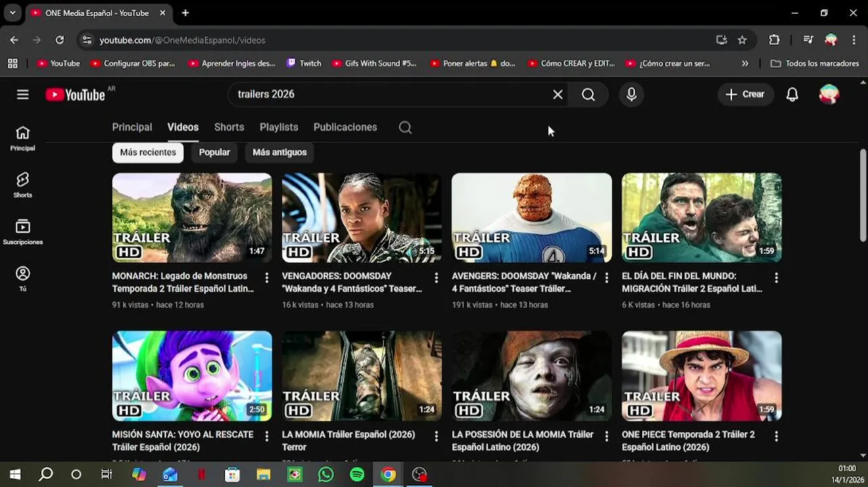This screenshot has width=868, height=487.
Task: Click the page vertical scrollbar thumb
Action: click(x=863, y=195)
